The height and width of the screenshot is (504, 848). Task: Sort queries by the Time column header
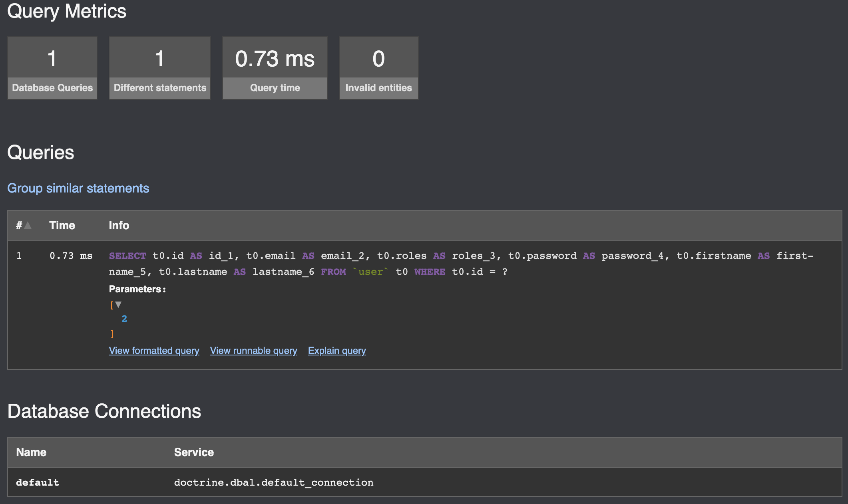pyautogui.click(x=62, y=226)
